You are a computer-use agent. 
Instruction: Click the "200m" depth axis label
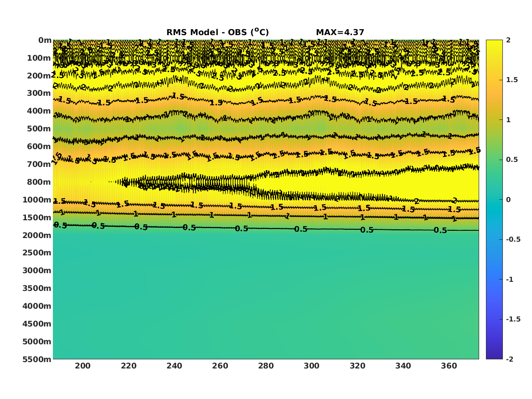click(39, 76)
